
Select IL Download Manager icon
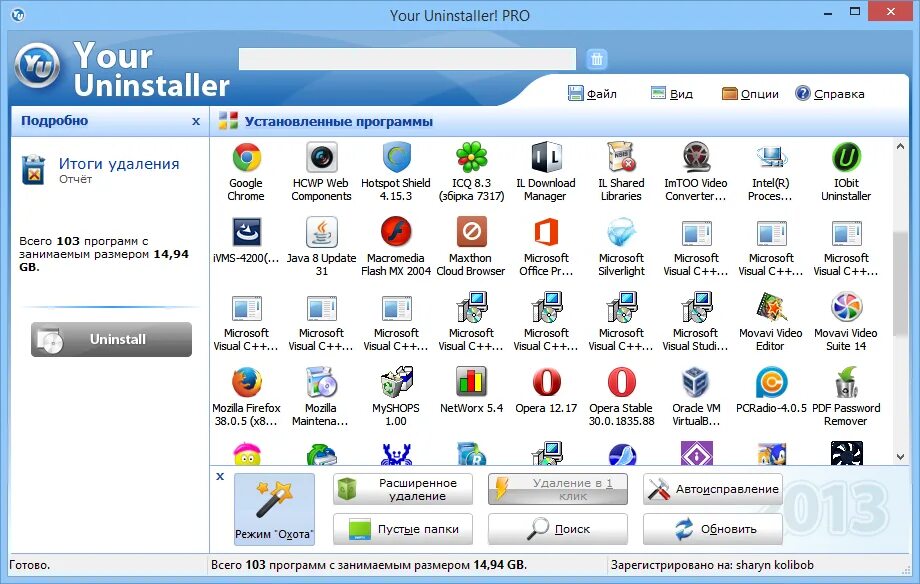click(x=546, y=157)
